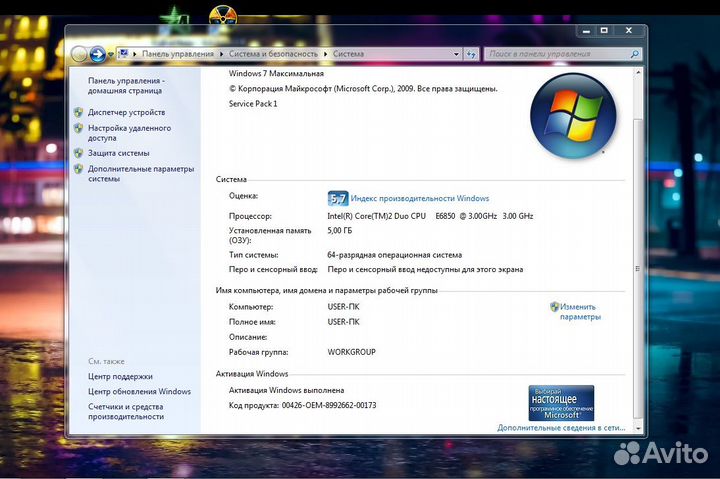Select 'Система и безопасность' breadcrumb
720x479 pixels.
click(x=273, y=54)
